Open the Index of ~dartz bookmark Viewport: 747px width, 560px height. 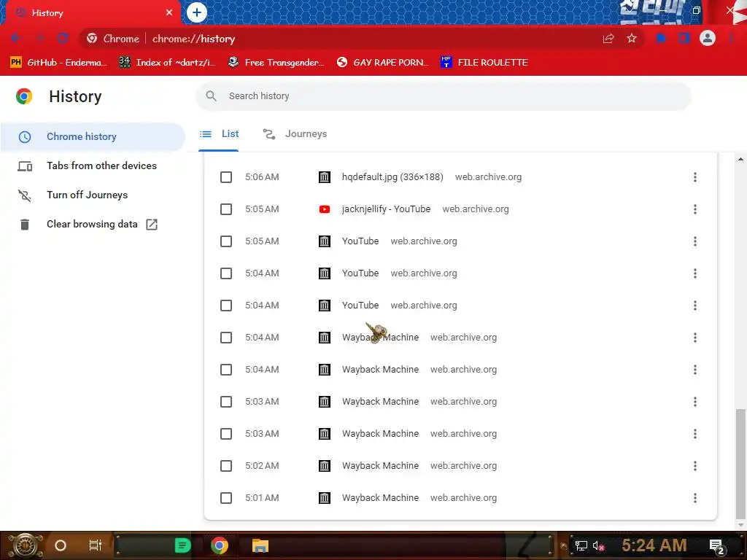pyautogui.click(x=167, y=63)
